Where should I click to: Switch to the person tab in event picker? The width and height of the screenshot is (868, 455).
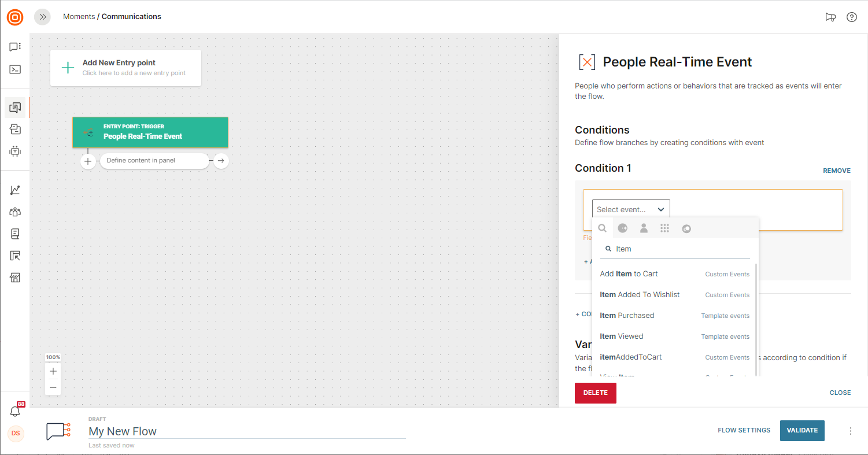pos(644,228)
